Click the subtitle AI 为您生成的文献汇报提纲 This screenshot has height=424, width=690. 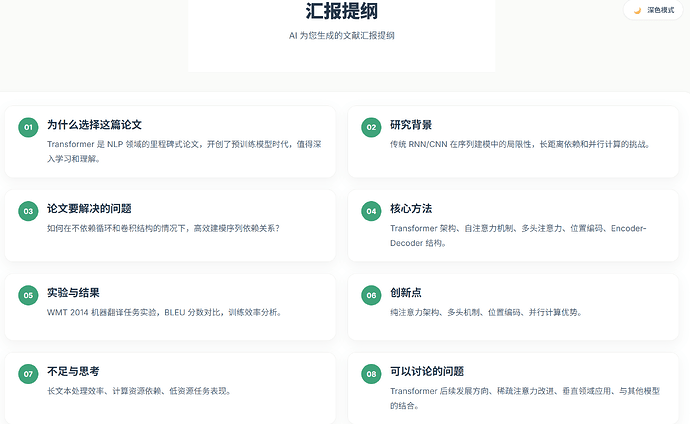click(341, 36)
